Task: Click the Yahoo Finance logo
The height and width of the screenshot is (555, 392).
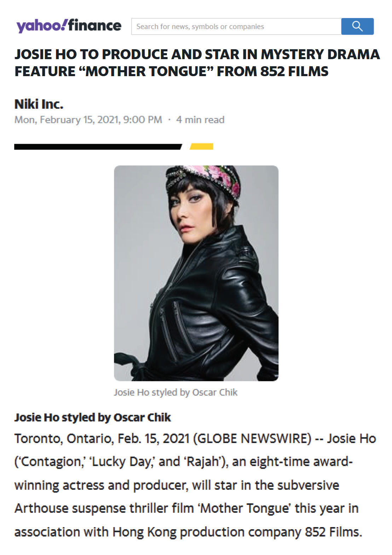Action: (x=69, y=26)
